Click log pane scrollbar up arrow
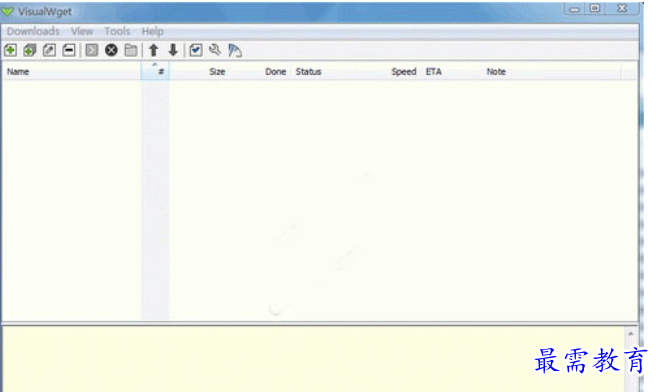 631,334
